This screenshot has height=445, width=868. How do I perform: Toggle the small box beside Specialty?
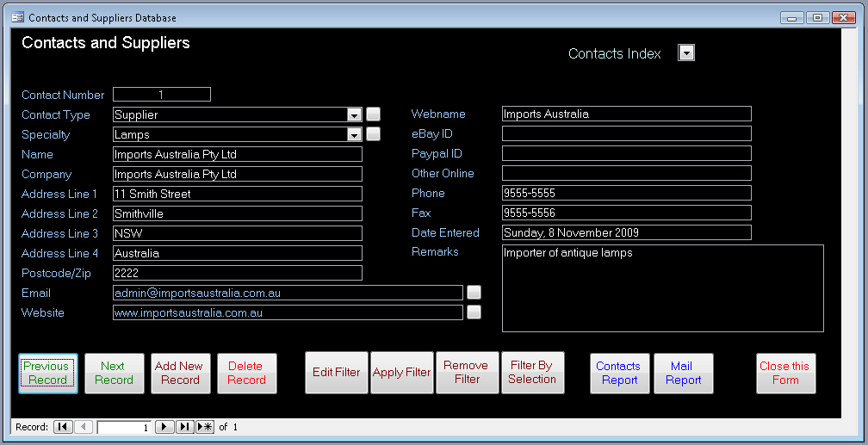(374, 134)
